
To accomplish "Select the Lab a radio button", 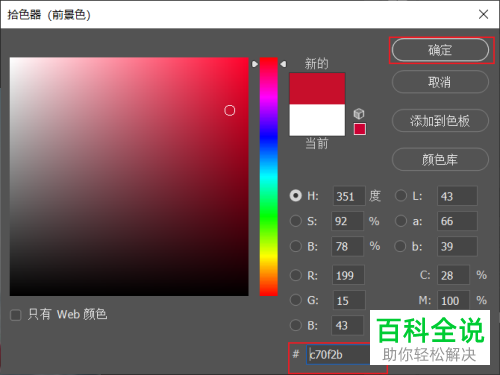I will (401, 221).
